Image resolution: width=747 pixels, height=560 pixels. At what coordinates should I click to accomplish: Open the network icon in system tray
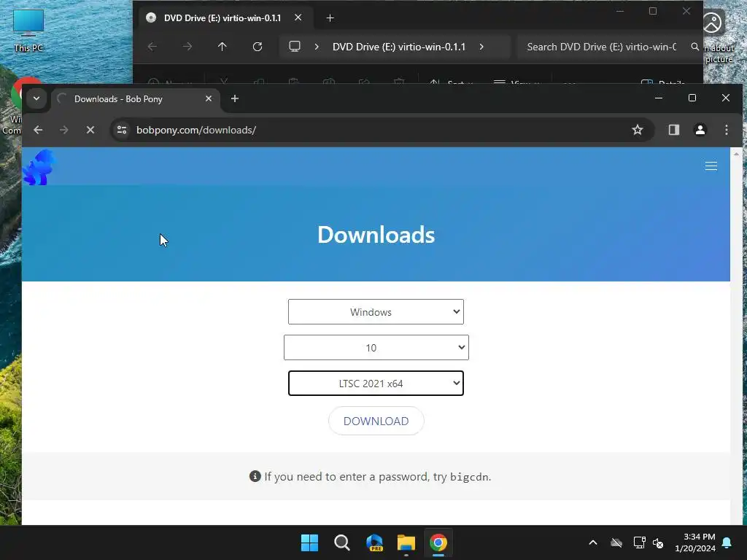[639, 542]
